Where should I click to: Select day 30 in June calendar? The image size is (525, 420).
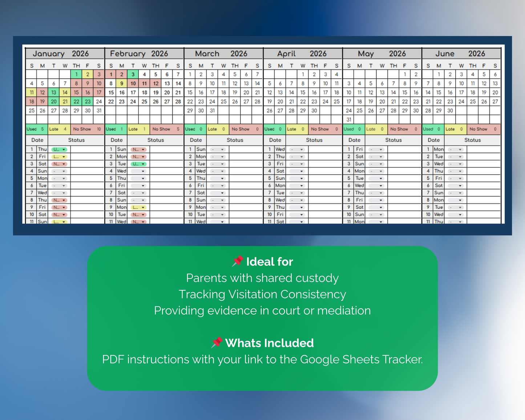point(450,111)
